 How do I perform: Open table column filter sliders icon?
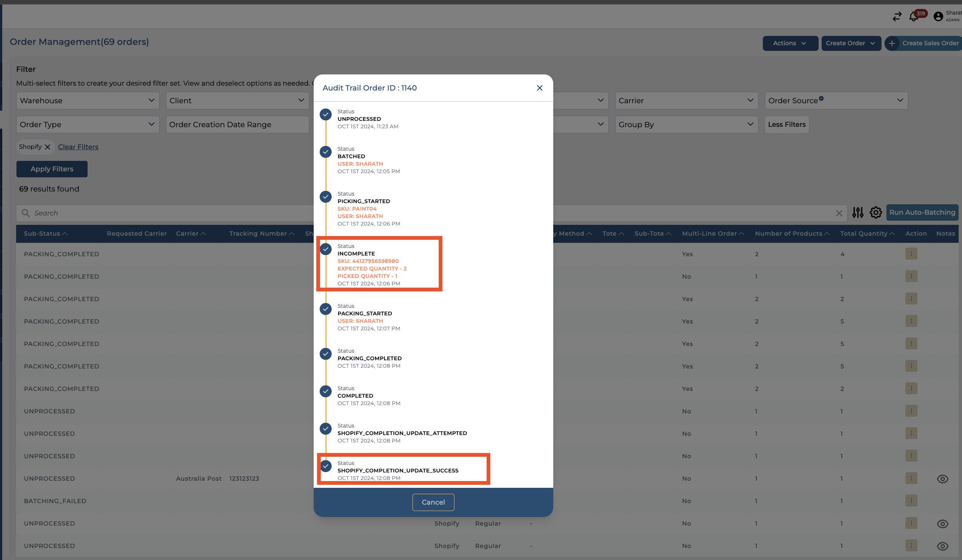tap(858, 212)
